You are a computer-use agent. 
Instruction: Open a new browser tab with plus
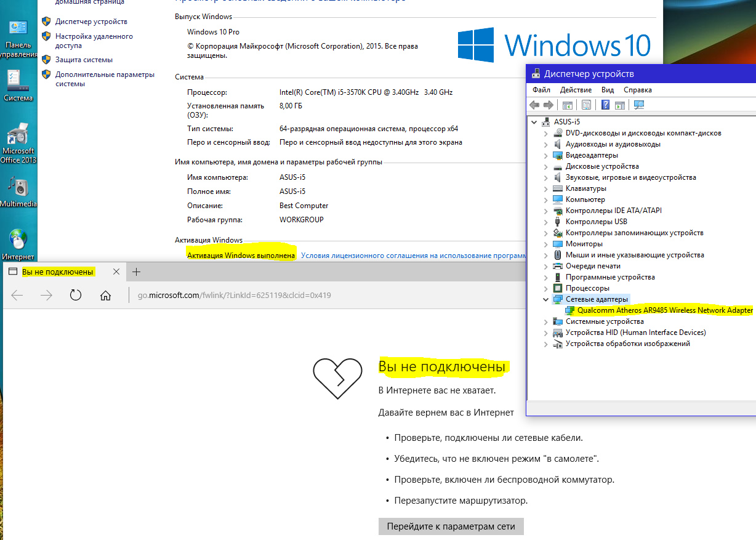click(x=137, y=272)
